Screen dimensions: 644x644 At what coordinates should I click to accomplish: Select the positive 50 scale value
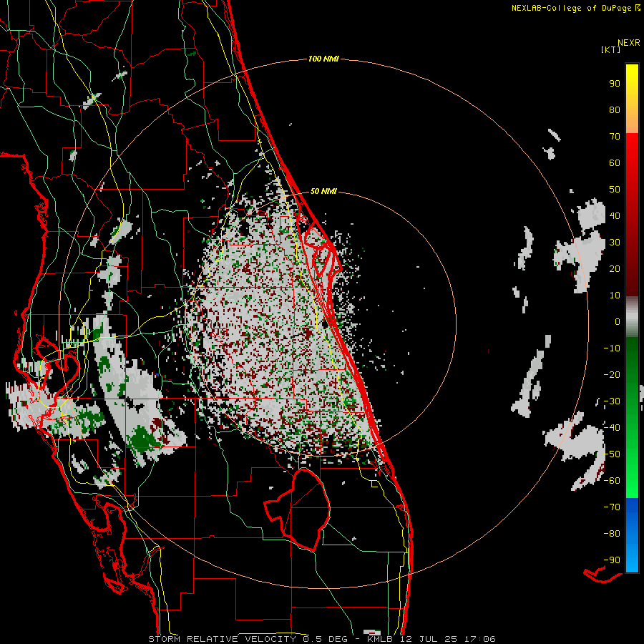615,190
